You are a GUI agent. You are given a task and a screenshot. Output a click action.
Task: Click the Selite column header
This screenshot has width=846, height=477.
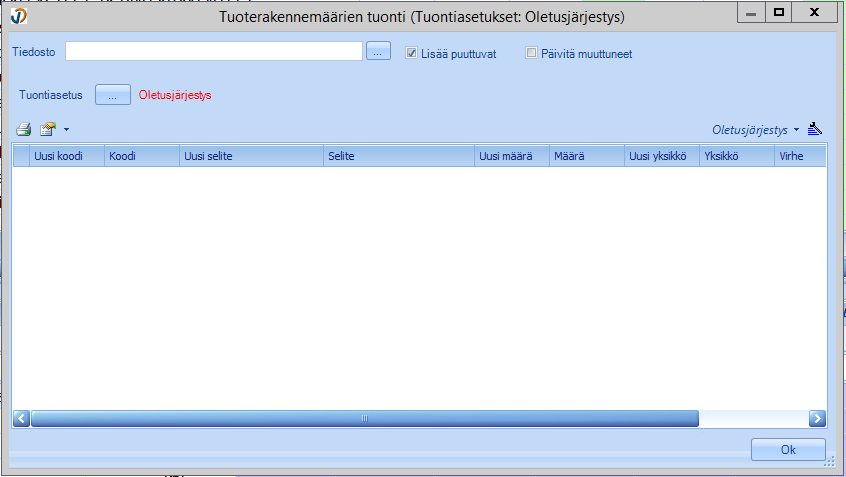click(399, 156)
